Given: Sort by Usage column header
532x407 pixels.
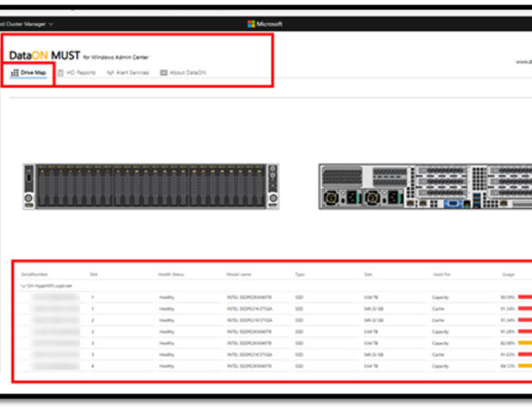Looking at the screenshot, I should pyautogui.click(x=508, y=274).
